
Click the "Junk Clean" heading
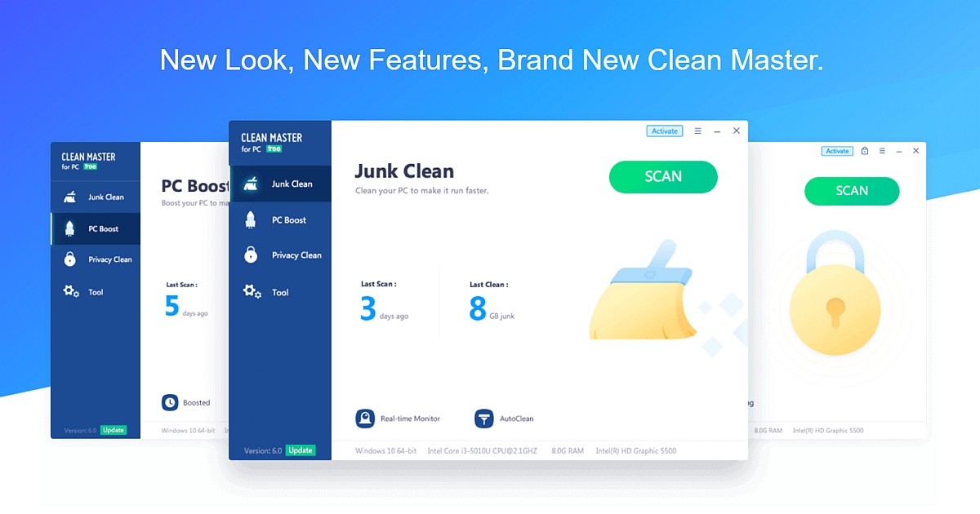(404, 171)
